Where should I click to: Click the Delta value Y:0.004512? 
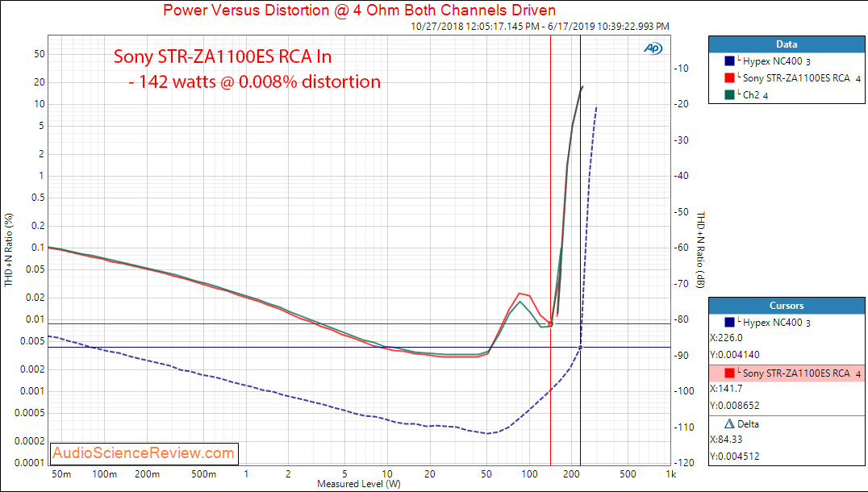point(735,457)
